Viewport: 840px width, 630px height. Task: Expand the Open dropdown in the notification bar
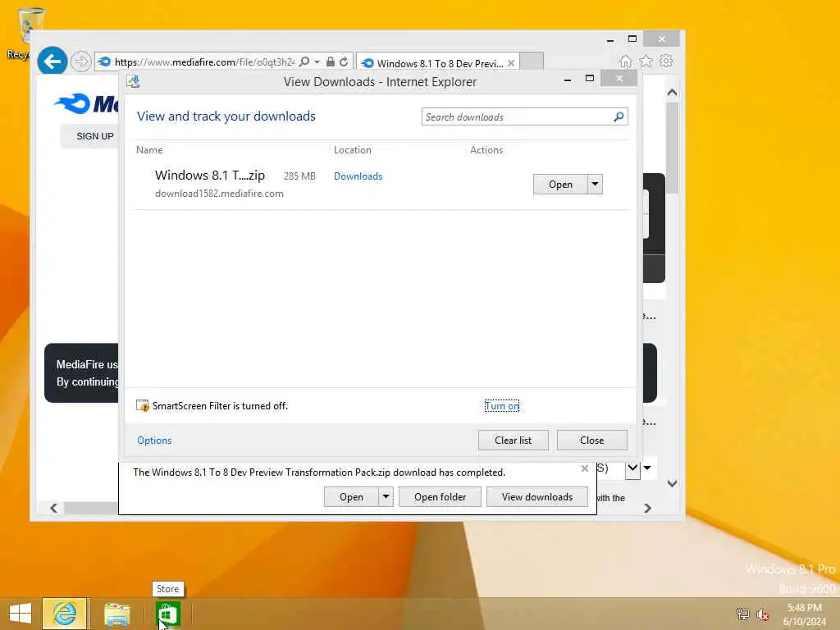[386, 497]
